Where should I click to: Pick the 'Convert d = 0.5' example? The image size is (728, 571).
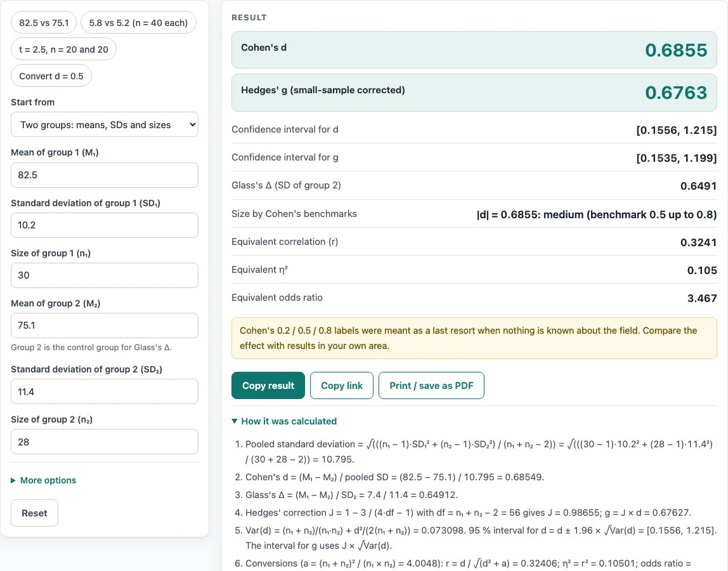pyautogui.click(x=51, y=75)
